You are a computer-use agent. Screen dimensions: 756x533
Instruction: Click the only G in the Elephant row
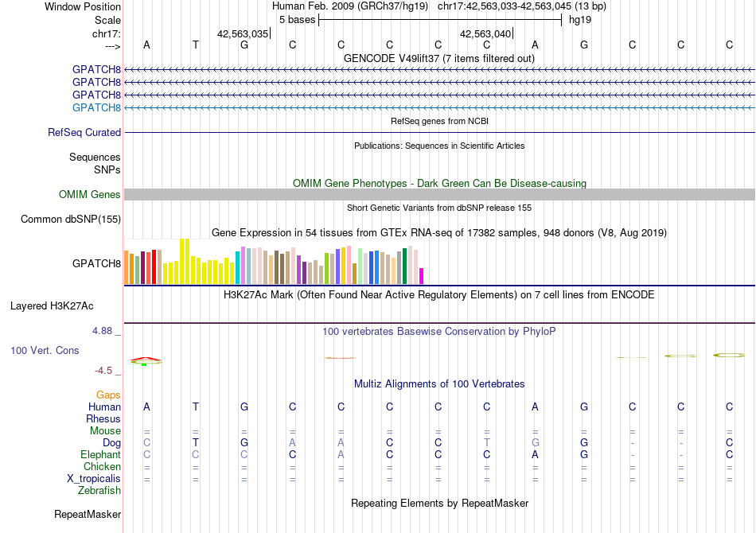[x=584, y=454]
